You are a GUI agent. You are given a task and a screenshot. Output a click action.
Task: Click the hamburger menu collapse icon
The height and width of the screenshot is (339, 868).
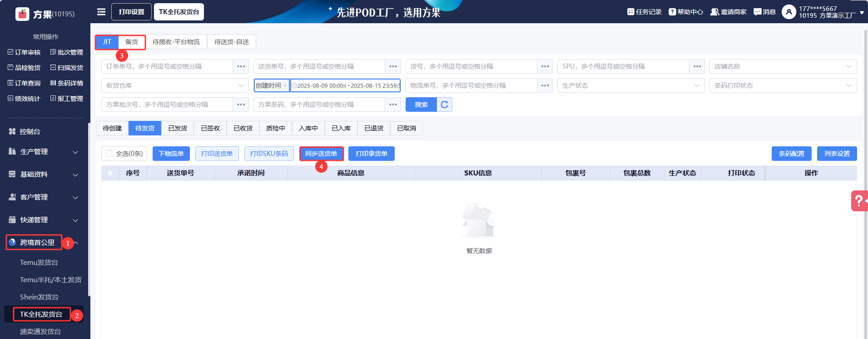coord(101,12)
